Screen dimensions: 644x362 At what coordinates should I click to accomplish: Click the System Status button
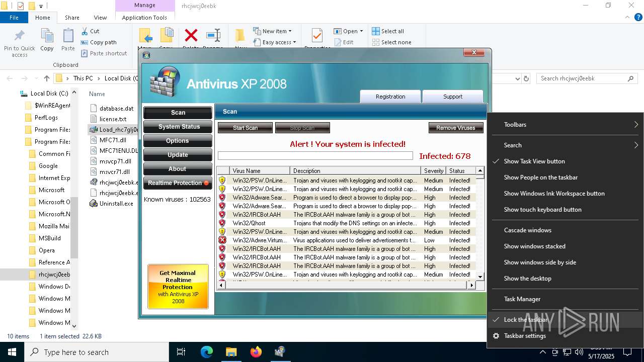(178, 127)
